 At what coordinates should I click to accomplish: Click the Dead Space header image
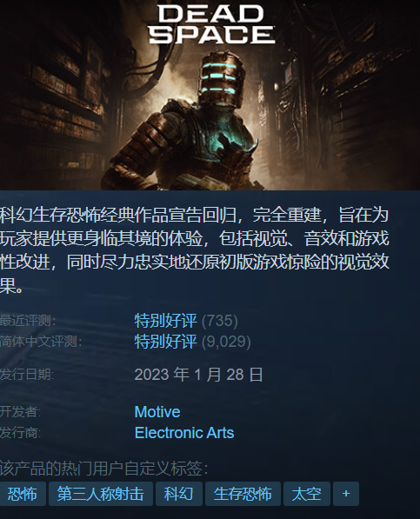[x=210, y=95]
